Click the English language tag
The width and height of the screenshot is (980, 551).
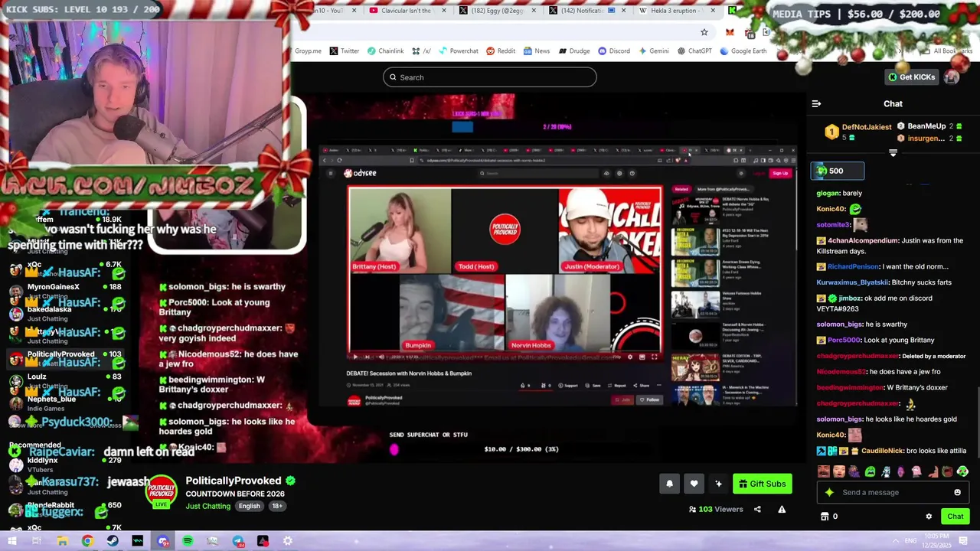click(x=249, y=506)
